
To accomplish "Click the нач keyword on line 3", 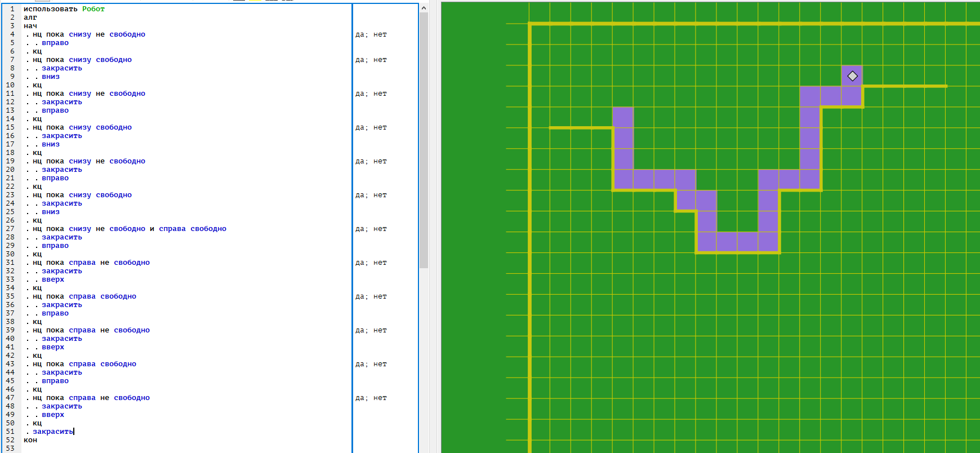I will [30, 26].
